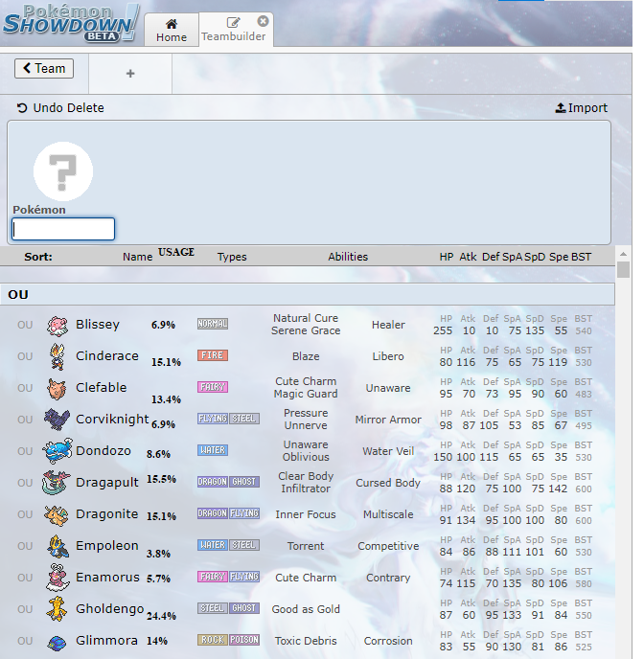Viewport: 644px width, 659px height.
Task: Click Glimmora's Rock type badge
Action: click(213, 640)
